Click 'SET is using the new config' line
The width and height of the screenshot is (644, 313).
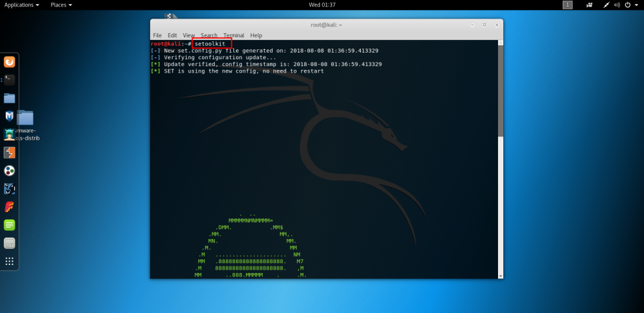[237, 71]
